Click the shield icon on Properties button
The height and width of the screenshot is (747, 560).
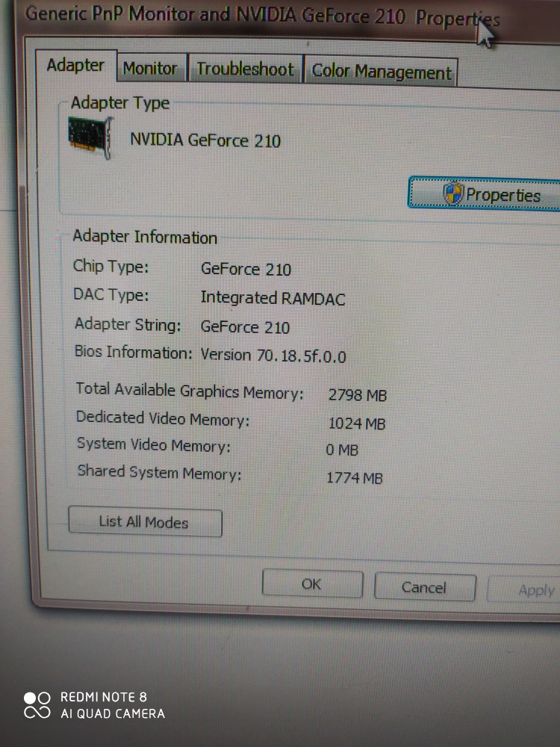(452, 194)
